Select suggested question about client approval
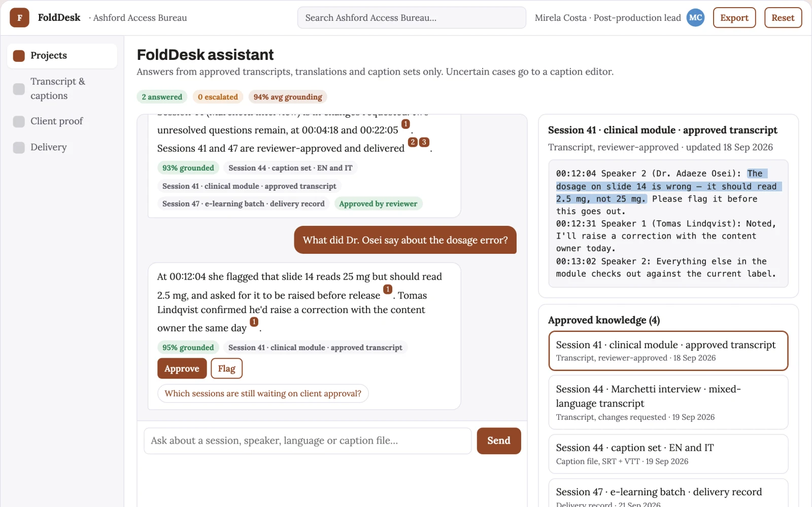 coord(263,393)
